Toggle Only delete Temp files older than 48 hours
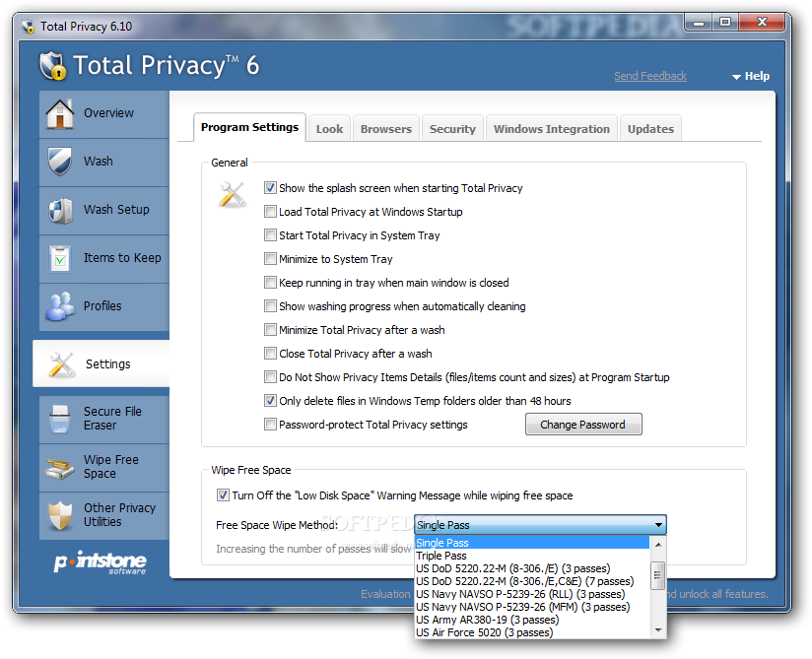Screen dimensions: 812x659 [x=270, y=401]
